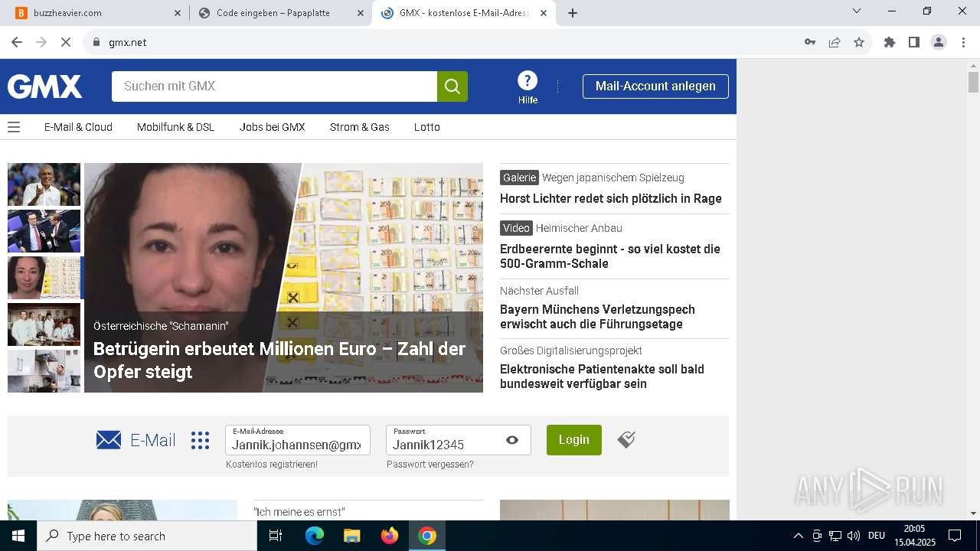Show hidden system tray icons
The height and width of the screenshot is (551, 980).
coord(798,536)
